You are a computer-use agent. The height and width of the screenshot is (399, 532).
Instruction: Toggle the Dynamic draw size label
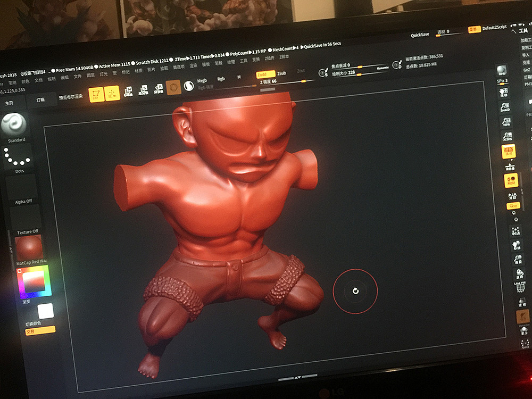(383, 68)
